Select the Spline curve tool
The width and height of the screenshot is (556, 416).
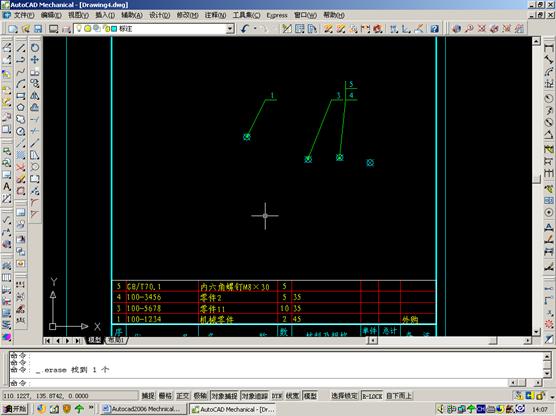tap(21, 72)
